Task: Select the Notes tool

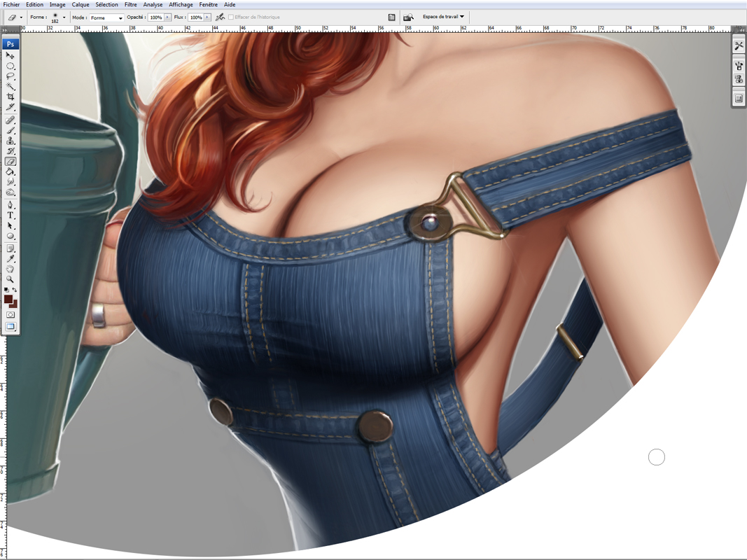Action: 10,248
